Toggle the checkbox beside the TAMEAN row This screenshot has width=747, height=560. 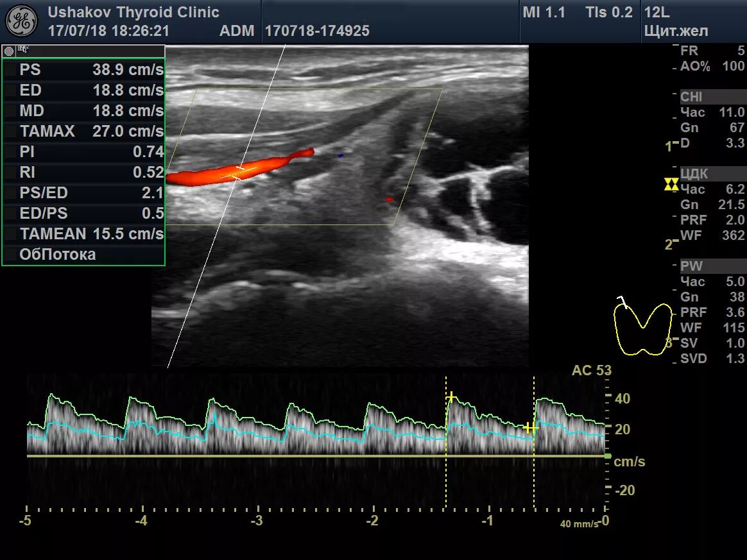10,233
